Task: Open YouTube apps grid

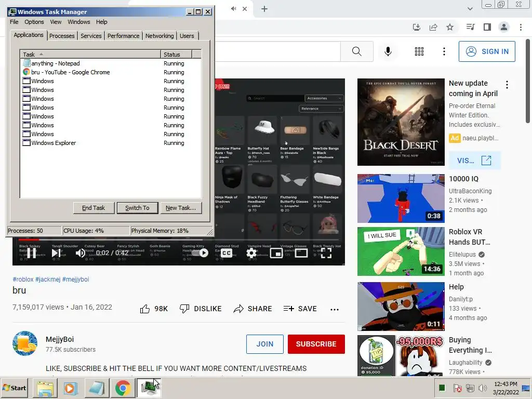Action: tap(419, 51)
